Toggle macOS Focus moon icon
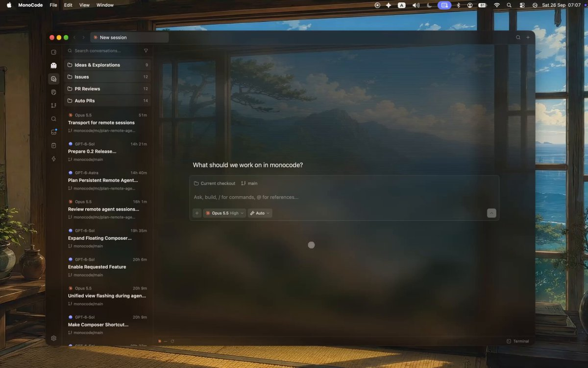The height and width of the screenshot is (368, 588). pyautogui.click(x=430, y=5)
